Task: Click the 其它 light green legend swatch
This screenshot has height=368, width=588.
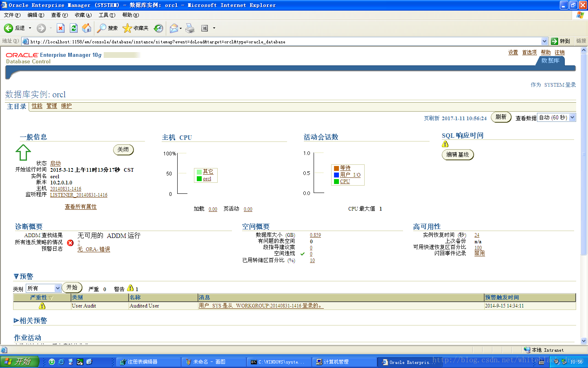Action: 199,172
